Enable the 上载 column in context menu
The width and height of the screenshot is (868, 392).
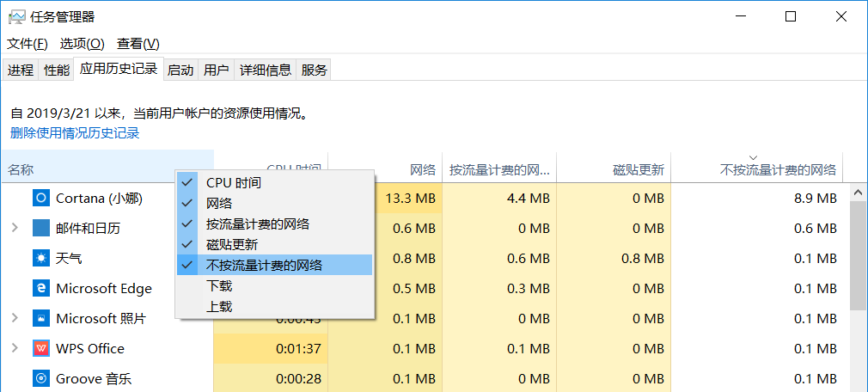274,306
